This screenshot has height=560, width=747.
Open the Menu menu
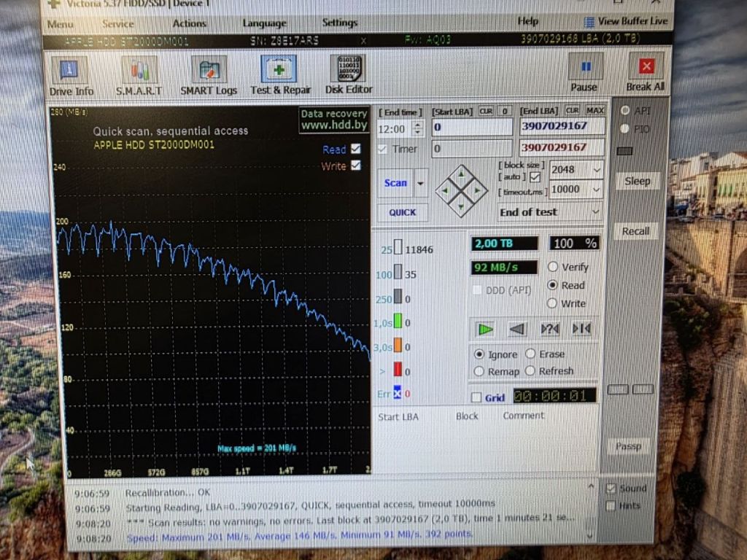[60, 24]
